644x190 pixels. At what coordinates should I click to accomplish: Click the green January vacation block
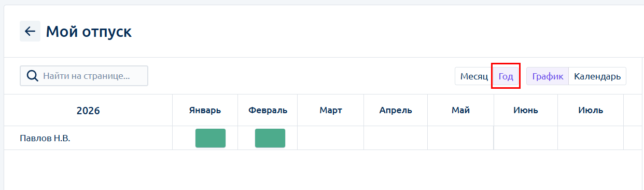pos(211,138)
